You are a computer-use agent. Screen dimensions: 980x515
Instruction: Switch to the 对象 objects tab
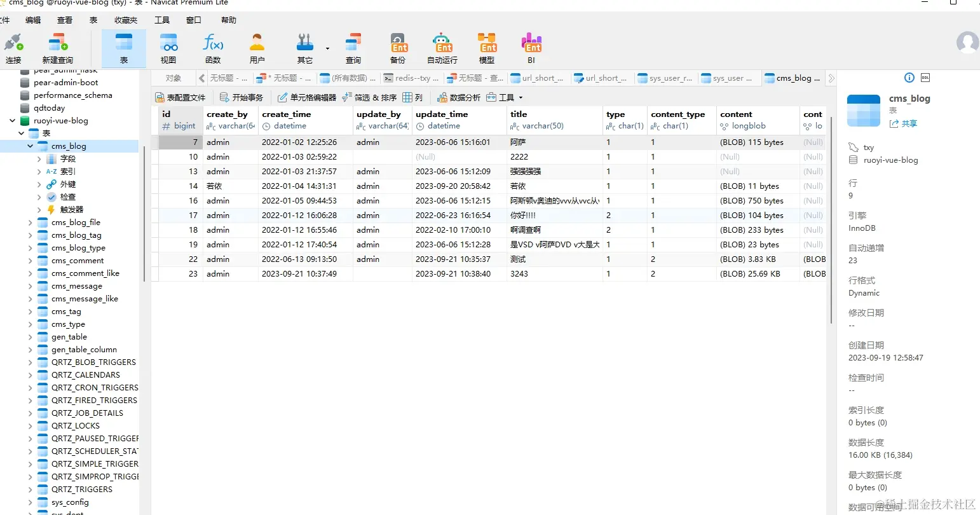(174, 78)
